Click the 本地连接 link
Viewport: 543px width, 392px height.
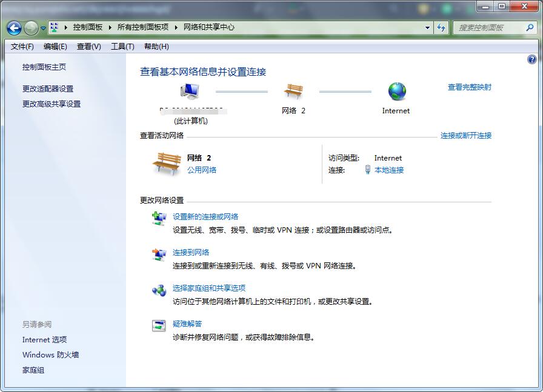point(389,170)
